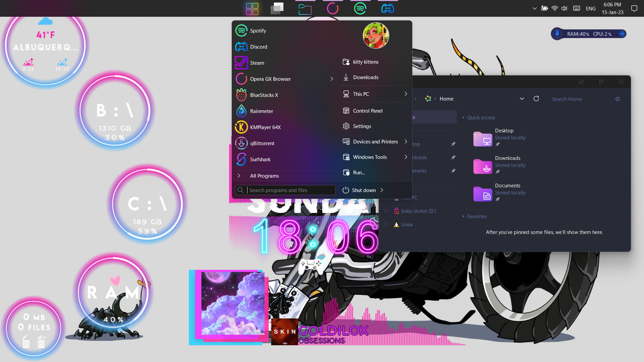
Task: Open Opera GX from the taskbar
Action: [332, 8]
